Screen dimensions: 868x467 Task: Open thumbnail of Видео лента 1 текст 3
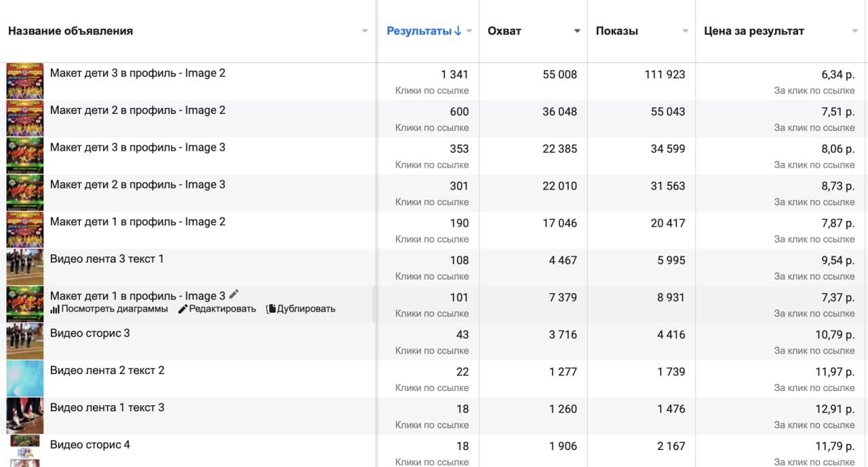point(25,415)
